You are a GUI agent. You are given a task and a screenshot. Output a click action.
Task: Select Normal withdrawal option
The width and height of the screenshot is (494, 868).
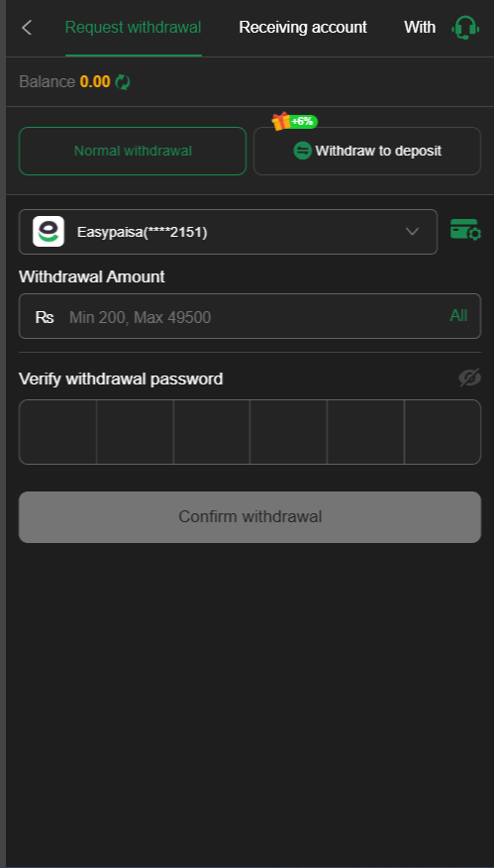pos(133,152)
